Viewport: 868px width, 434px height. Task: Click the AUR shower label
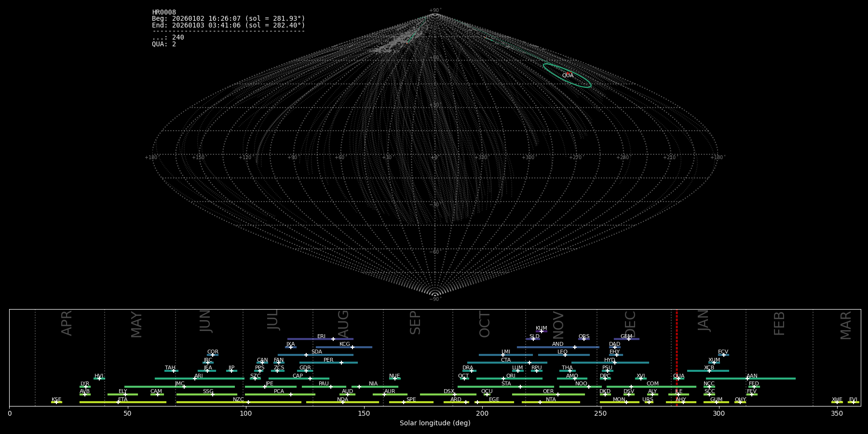(390, 392)
